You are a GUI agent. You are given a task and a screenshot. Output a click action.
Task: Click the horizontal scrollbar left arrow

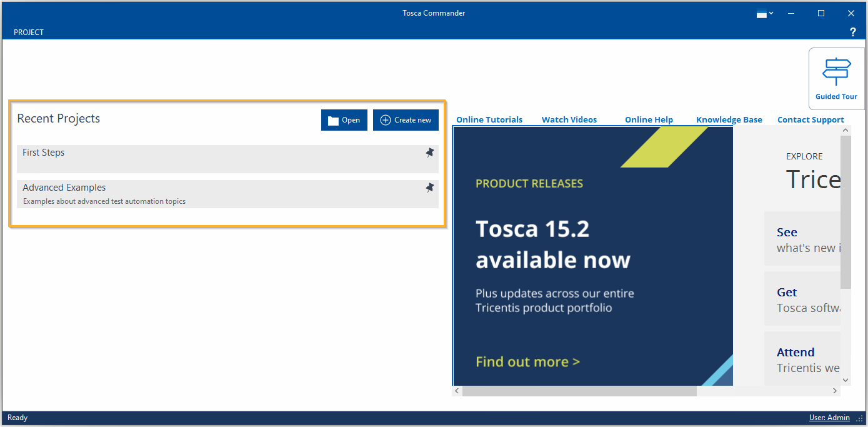point(457,391)
